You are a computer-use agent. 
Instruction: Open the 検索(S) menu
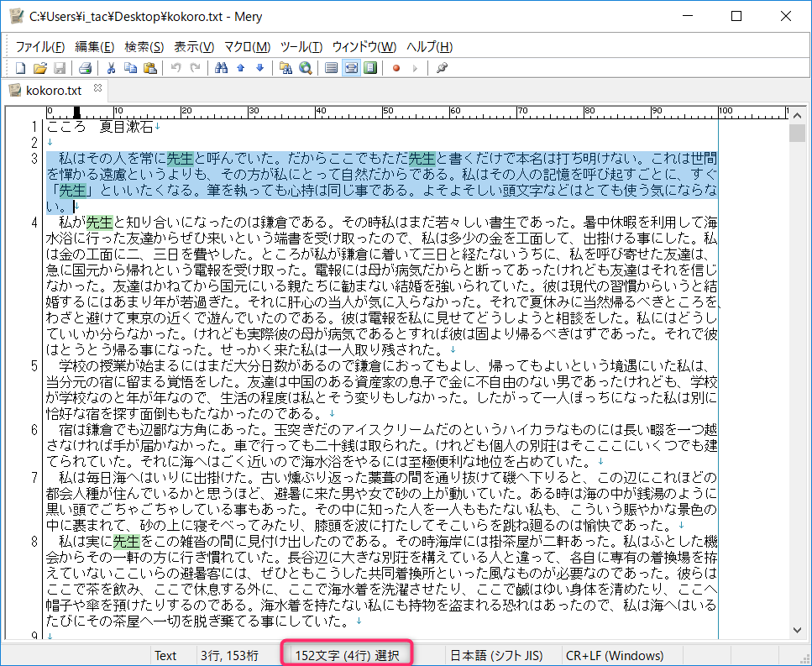[144, 46]
